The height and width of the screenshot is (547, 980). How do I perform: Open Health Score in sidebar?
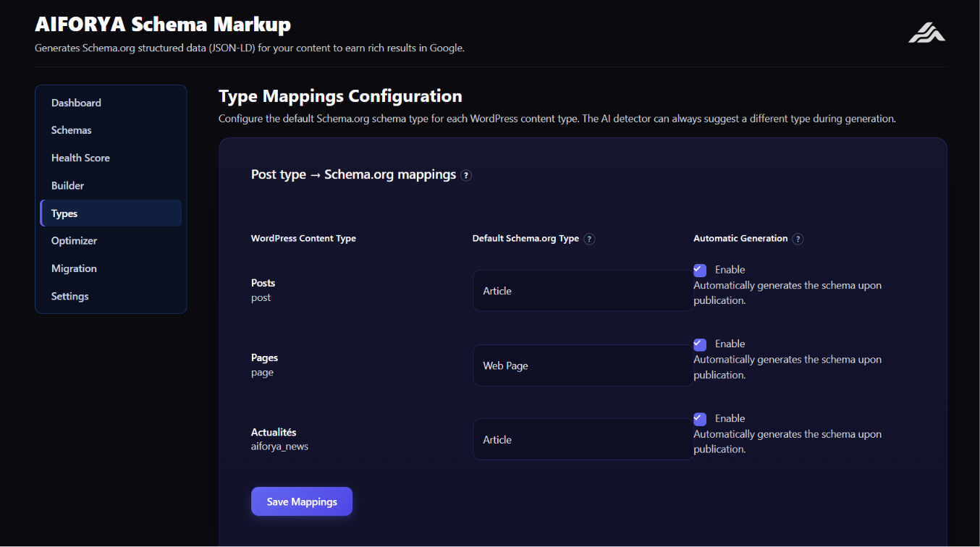click(111, 158)
